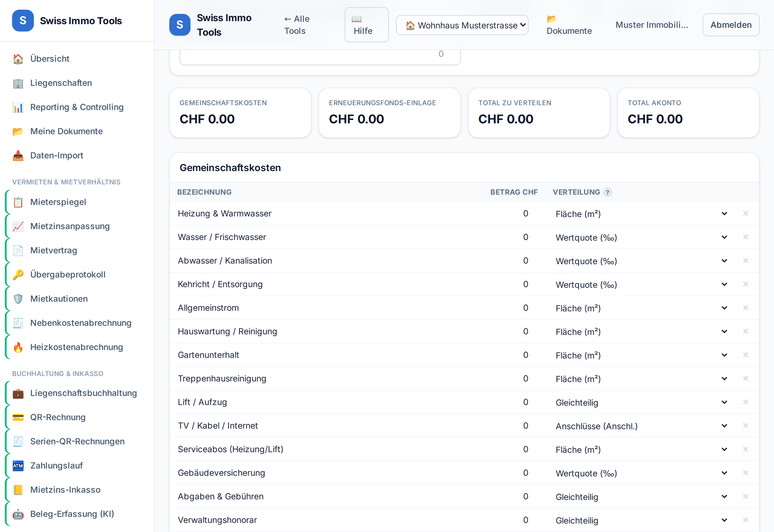
Task: Click the Mietkautionen shield icon
Action: coord(18,299)
